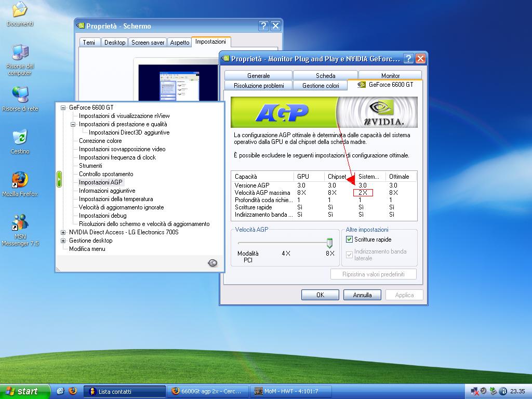This screenshot has width=532, height=399.
Task: Click the round NVIDIA pin icon in menu panel
Action: tap(212, 263)
